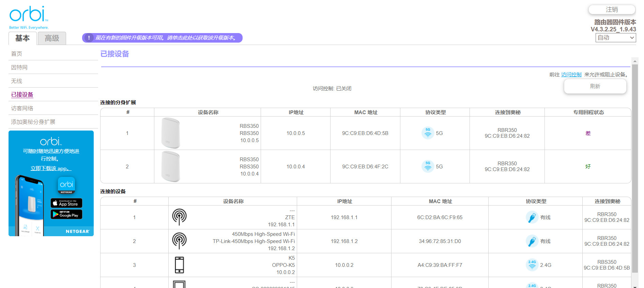This screenshot has height=288, width=644.
Task: Click IP address 192.168.1.1 cell
Action: (x=344, y=217)
